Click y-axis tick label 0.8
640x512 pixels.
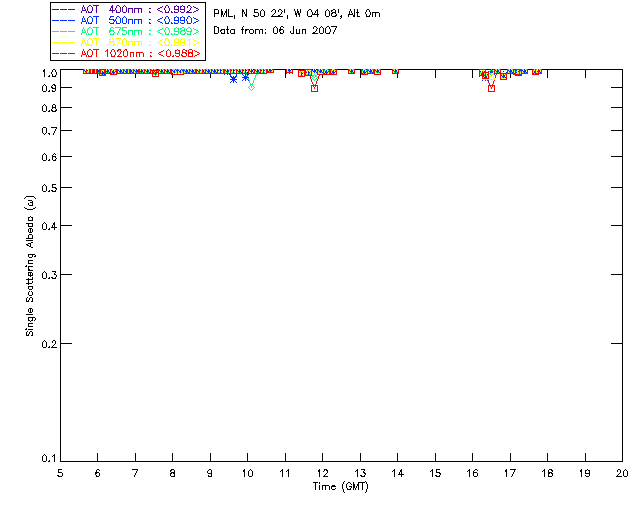point(49,108)
